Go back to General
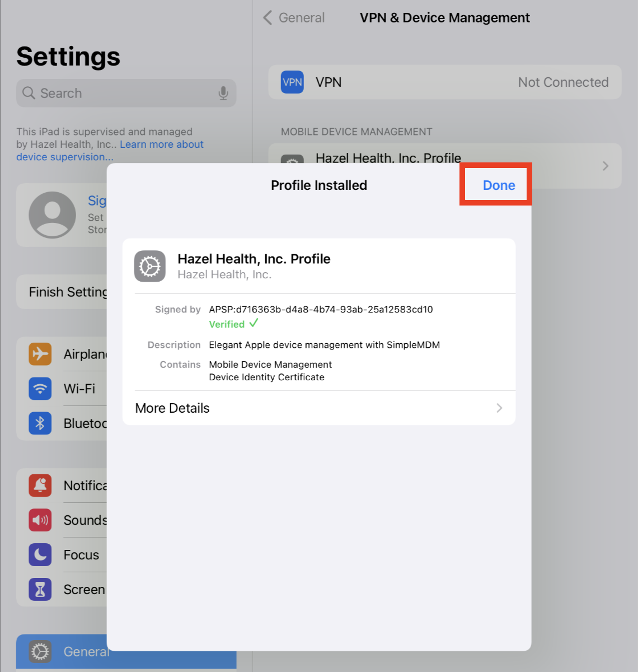 pyautogui.click(x=294, y=18)
